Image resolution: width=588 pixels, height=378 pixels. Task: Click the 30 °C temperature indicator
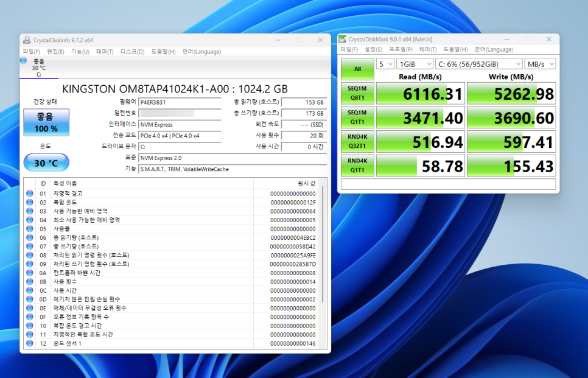(46, 163)
